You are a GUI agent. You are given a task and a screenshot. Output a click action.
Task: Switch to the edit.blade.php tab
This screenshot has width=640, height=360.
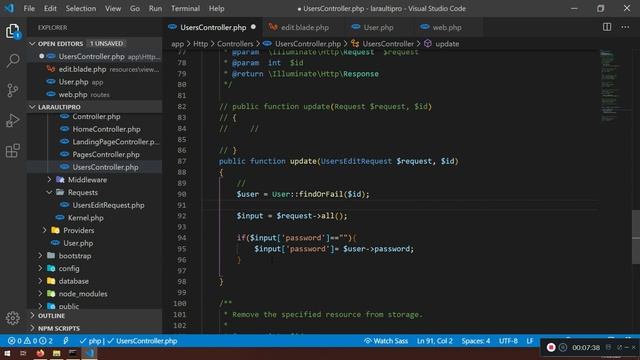pyautogui.click(x=304, y=27)
